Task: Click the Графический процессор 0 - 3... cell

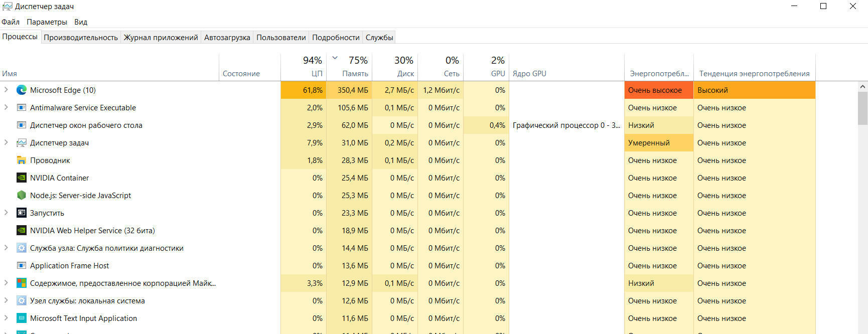Action: 566,125
